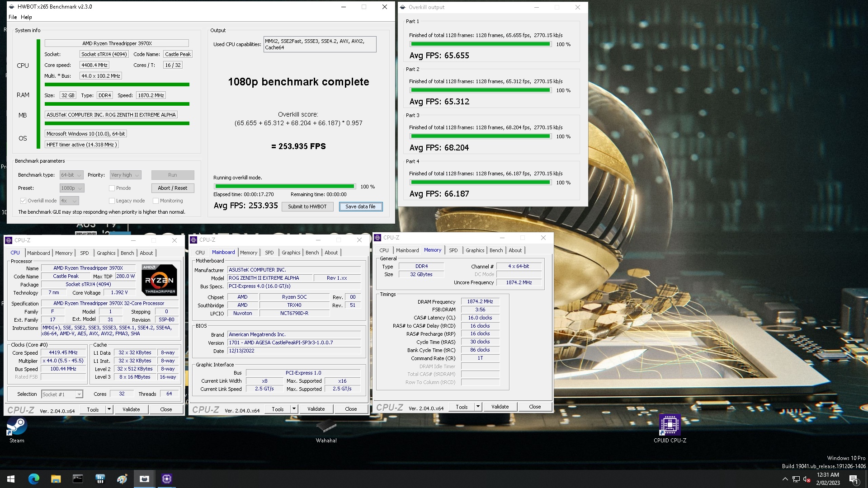The height and width of the screenshot is (488, 868).
Task: Click the Core Speed 4419.45 MHz field
Action: (x=63, y=353)
